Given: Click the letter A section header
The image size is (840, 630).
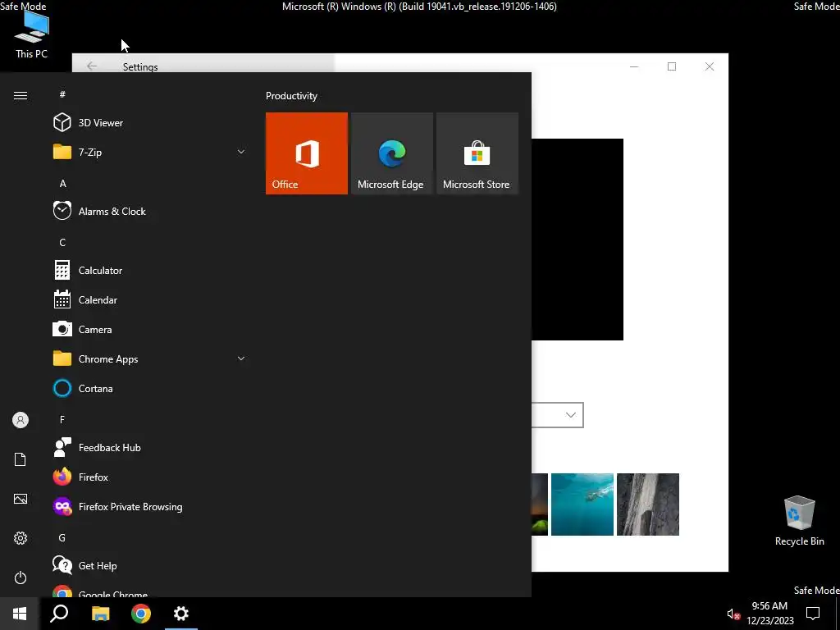Looking at the screenshot, I should tap(62, 184).
